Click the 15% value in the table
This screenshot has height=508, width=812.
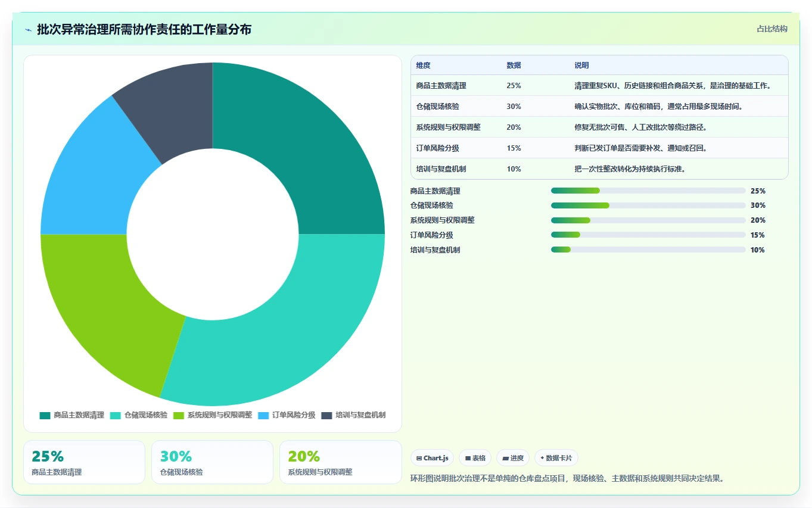[514, 148]
